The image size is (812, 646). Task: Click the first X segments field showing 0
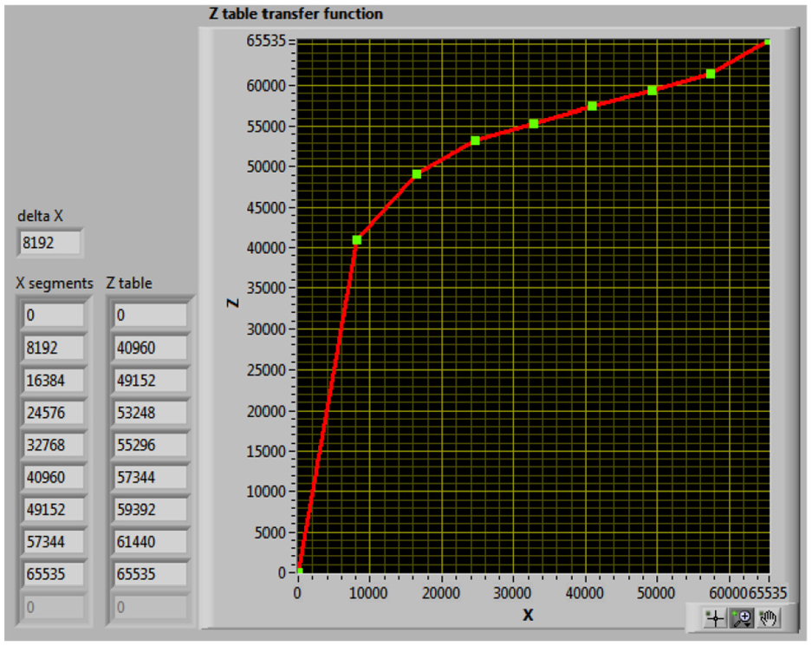point(54,315)
